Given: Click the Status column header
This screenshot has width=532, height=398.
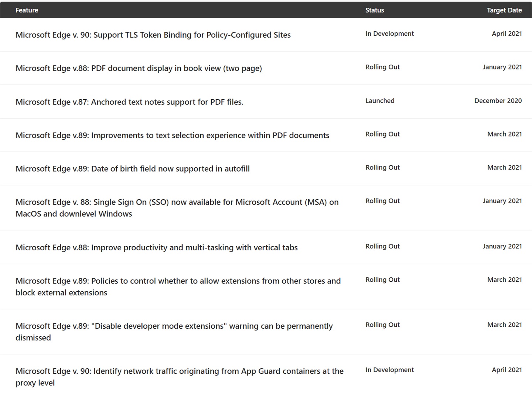Looking at the screenshot, I should pos(375,10).
